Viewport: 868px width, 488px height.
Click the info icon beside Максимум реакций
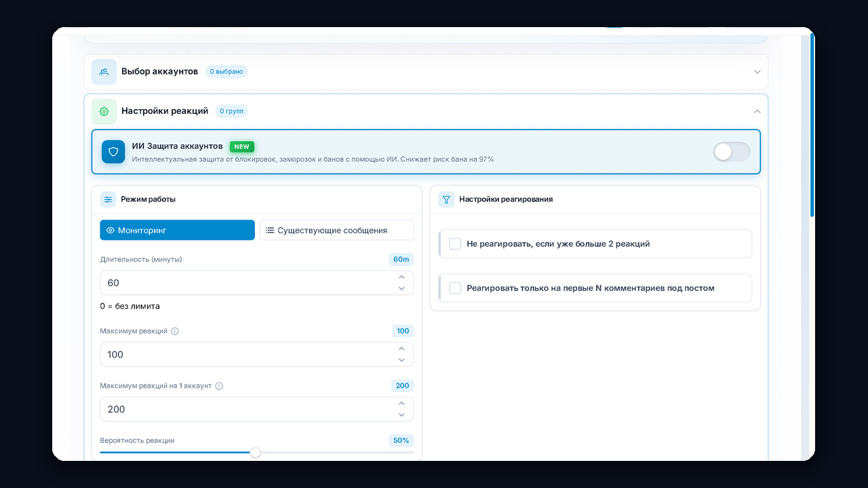(x=175, y=331)
